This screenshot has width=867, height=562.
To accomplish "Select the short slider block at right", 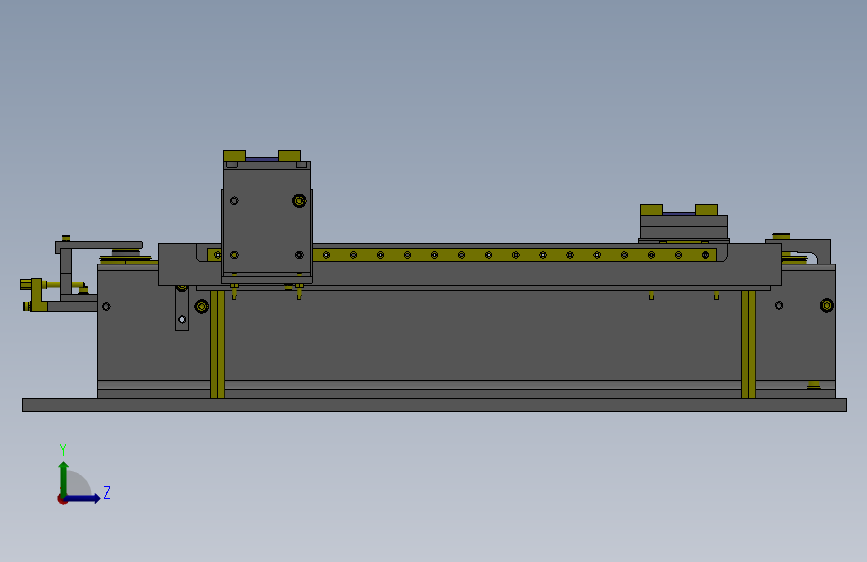I will pyautogui.click(x=684, y=226).
